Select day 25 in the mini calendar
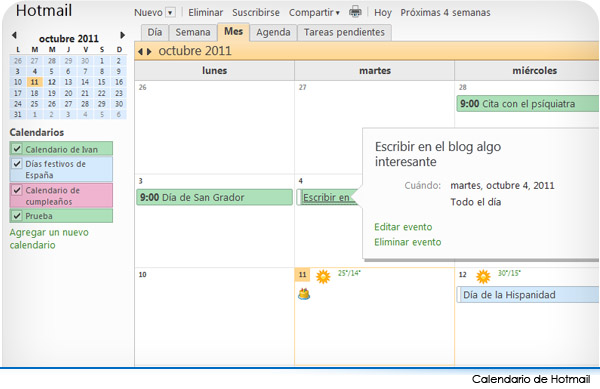600x389 pixels. [34, 104]
